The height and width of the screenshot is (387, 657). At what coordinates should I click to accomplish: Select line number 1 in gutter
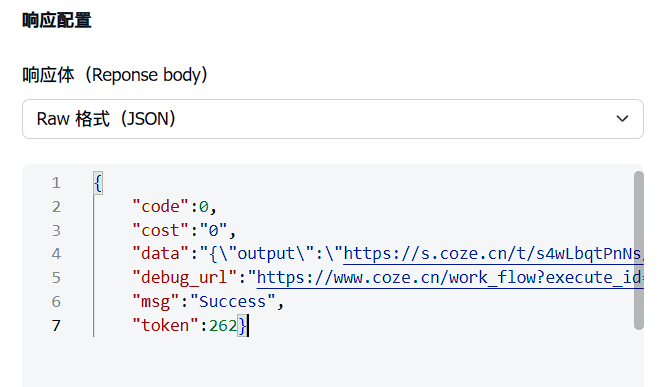[x=56, y=183]
